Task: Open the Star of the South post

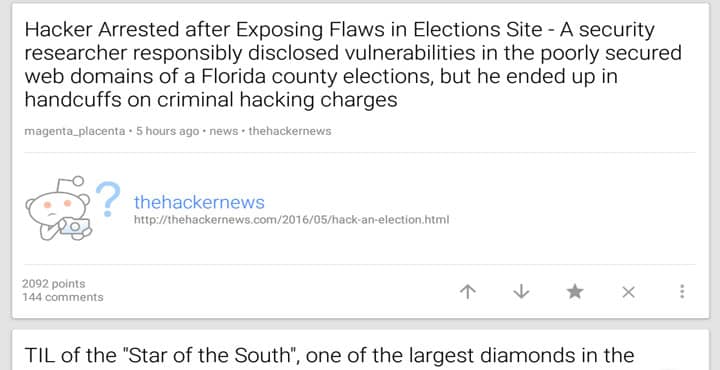Action: (x=329, y=355)
